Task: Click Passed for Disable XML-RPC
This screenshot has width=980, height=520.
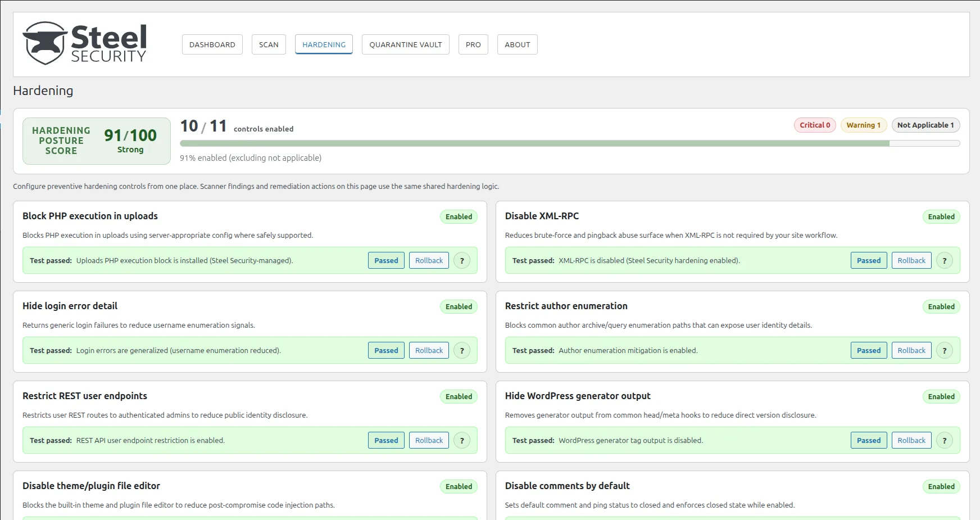Action: [869, 260]
